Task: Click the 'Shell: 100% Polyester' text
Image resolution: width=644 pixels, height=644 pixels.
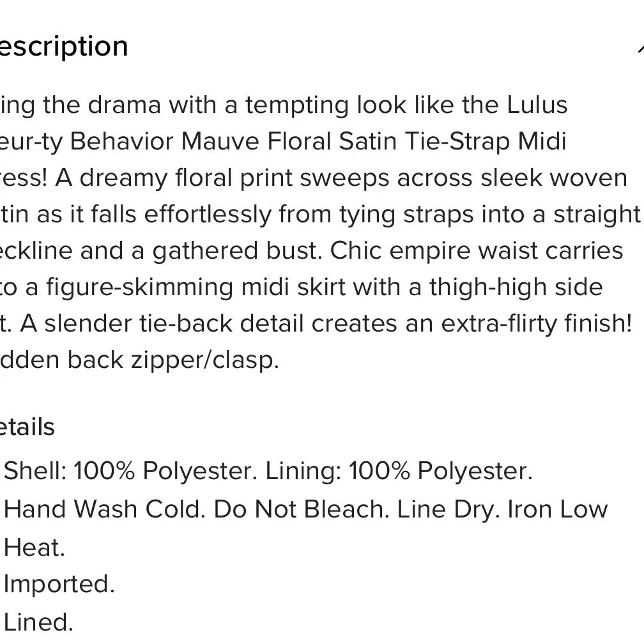Action: (x=130, y=471)
